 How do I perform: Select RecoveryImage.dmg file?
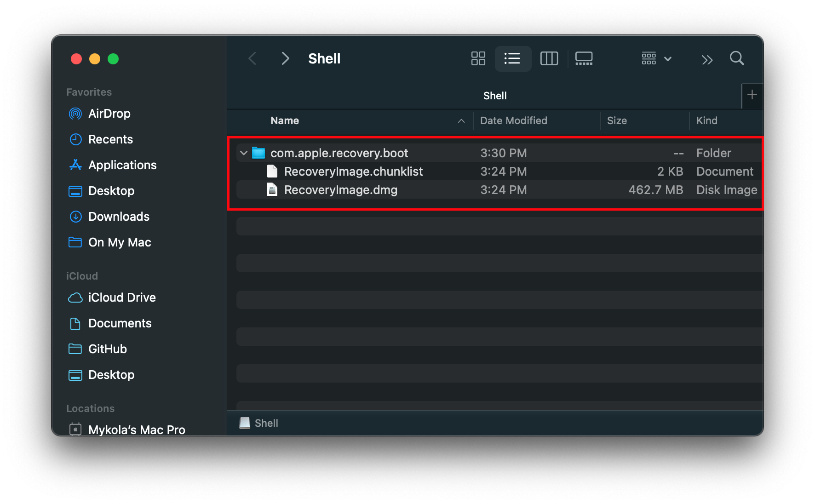pos(340,190)
